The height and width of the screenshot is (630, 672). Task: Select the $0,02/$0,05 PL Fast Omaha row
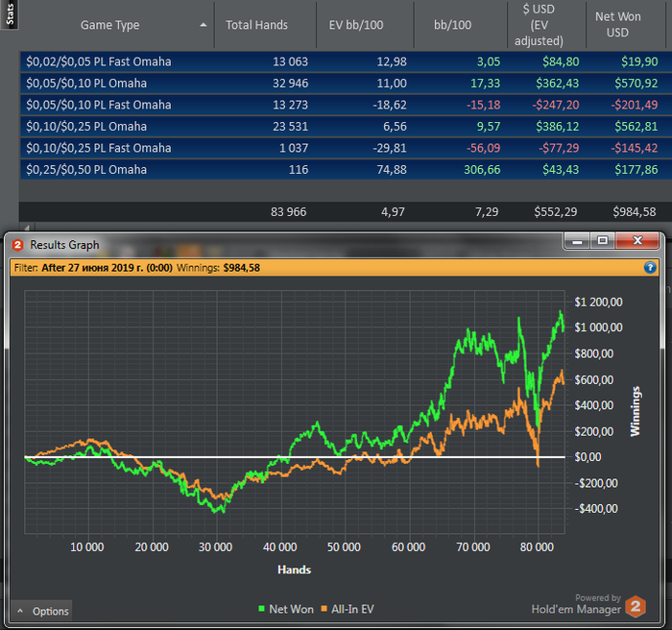pyautogui.click(x=346, y=61)
